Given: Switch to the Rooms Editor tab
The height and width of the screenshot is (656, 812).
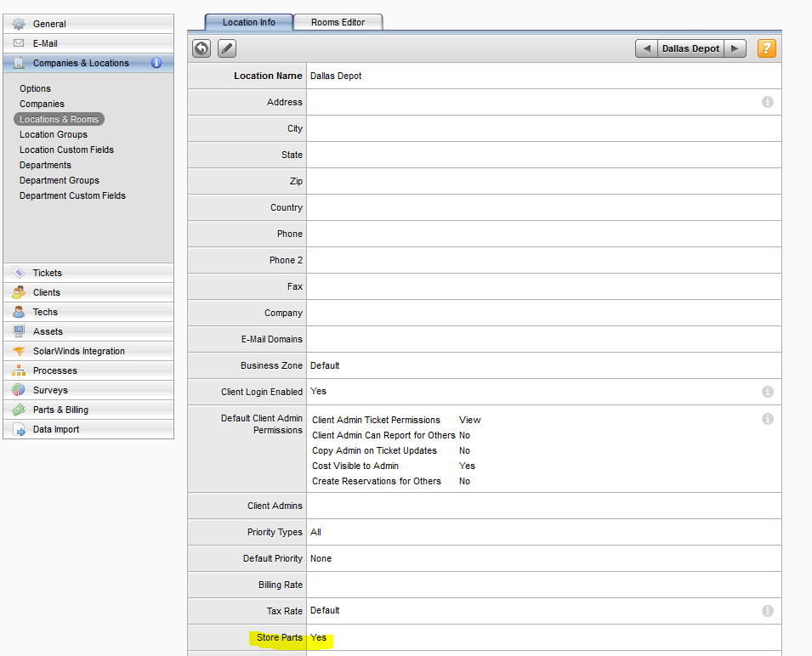Looking at the screenshot, I should coord(338,22).
